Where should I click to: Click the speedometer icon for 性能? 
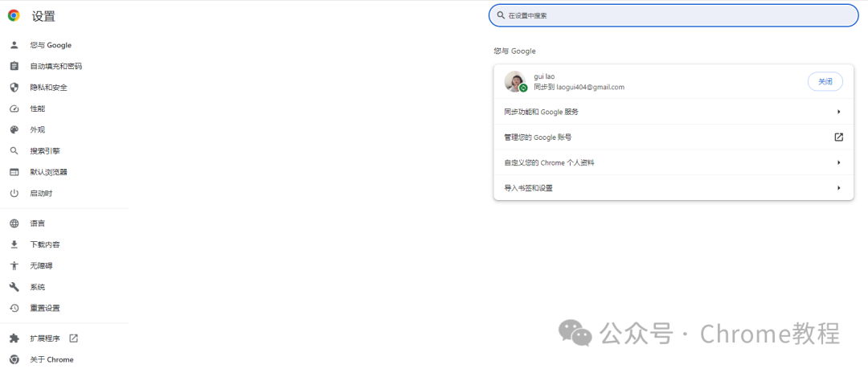pyautogui.click(x=14, y=109)
